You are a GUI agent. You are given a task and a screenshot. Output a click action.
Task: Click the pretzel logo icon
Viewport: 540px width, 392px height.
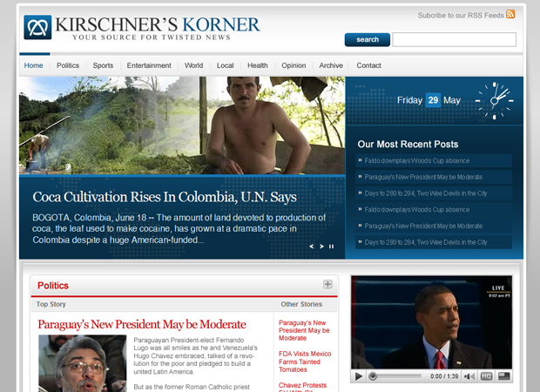[37, 27]
